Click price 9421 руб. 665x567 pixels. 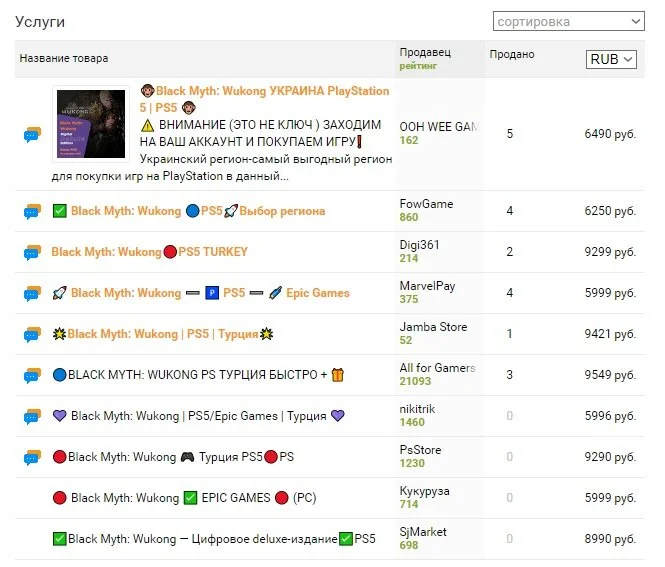tap(610, 334)
